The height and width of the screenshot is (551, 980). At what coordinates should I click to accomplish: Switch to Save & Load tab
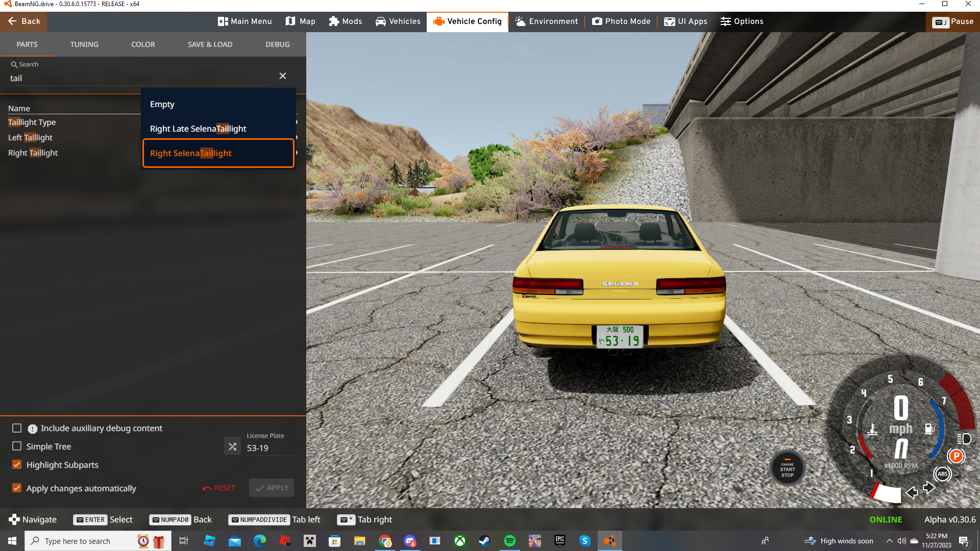coord(210,44)
